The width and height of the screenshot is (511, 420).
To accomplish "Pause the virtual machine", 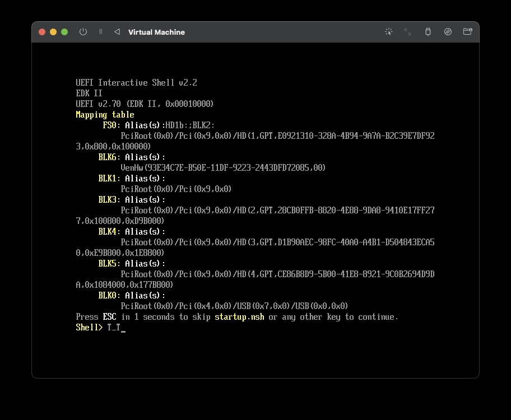I will pyautogui.click(x=101, y=32).
